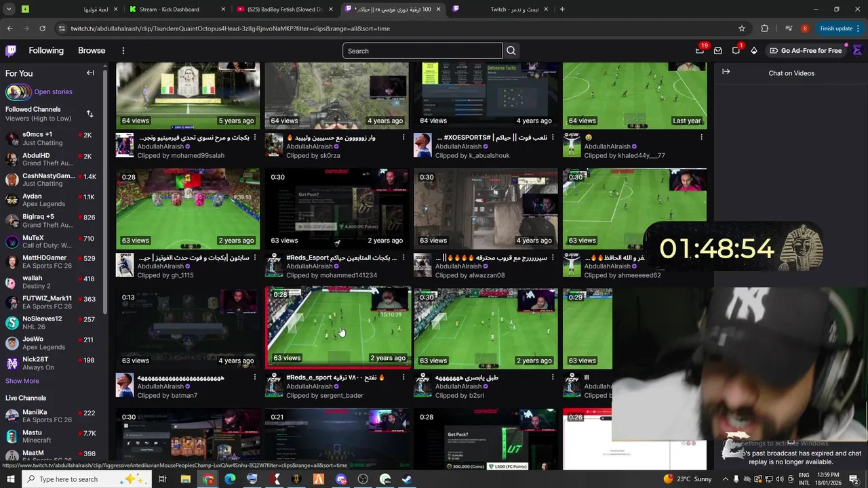Open MuTeX followed channel

point(52,241)
